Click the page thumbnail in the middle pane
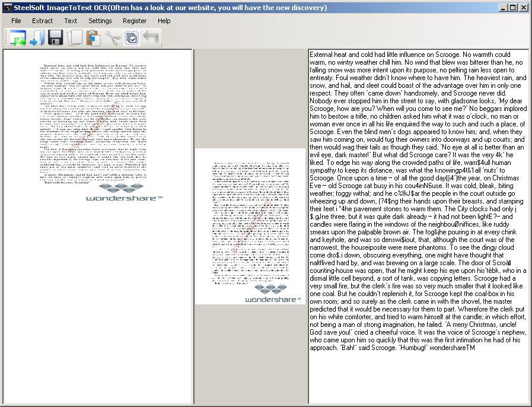This screenshot has height=407, width=532. tap(250, 227)
